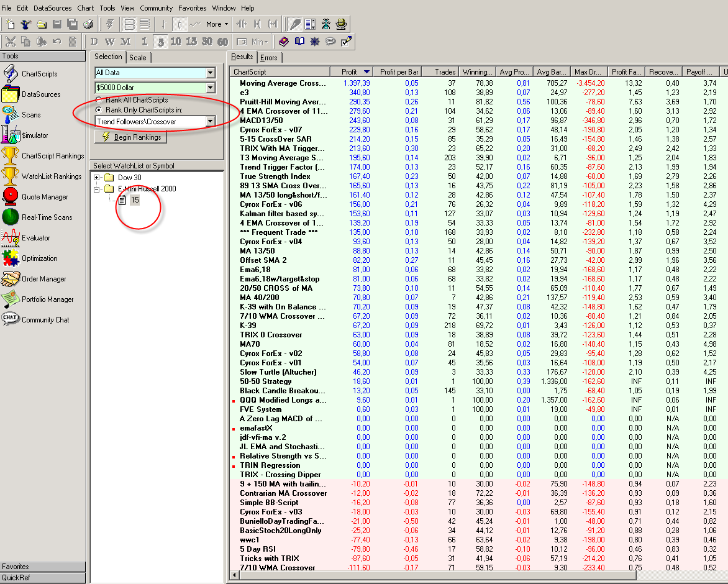Toggle the 1-minute interval button
The width and height of the screenshot is (728, 584).
pos(144,42)
